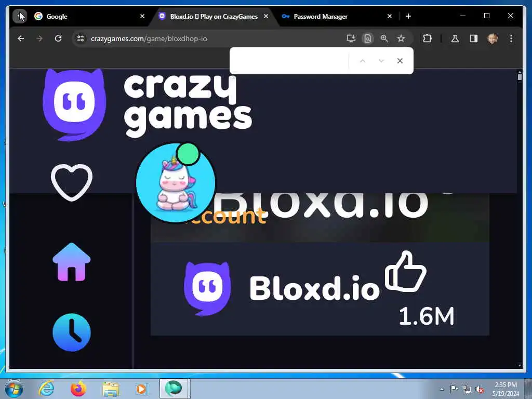Click the Bloxd.io purple cat game icon
Viewport: 532px width, 399px height.
point(207,288)
